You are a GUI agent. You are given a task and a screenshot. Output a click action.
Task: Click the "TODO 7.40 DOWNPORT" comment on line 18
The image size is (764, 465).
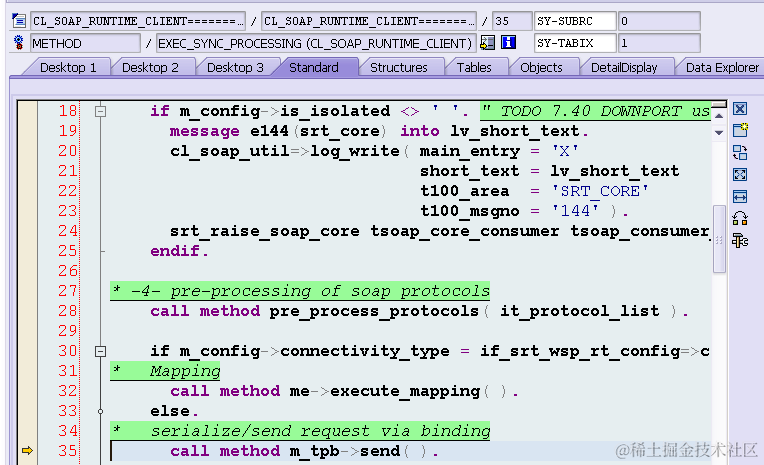pyautogui.click(x=590, y=111)
